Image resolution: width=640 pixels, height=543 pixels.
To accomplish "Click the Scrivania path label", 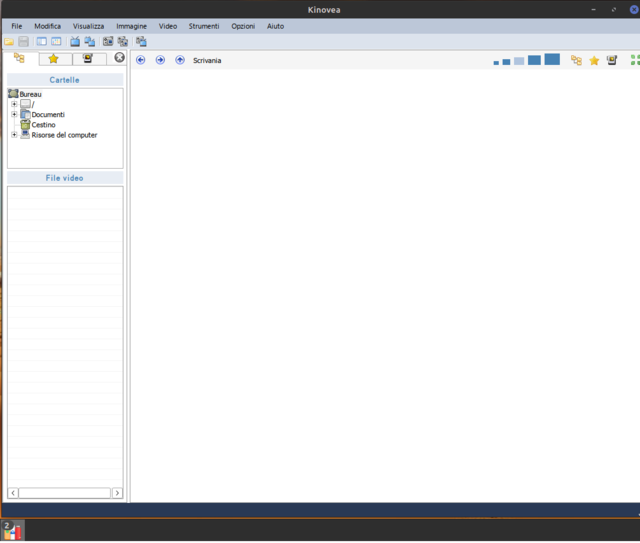I will point(207,60).
